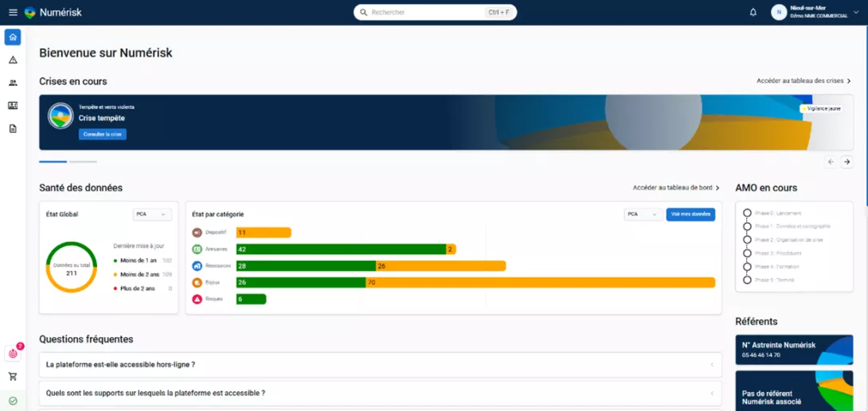
Task: Go to Home sidebar icon
Action: click(x=13, y=37)
